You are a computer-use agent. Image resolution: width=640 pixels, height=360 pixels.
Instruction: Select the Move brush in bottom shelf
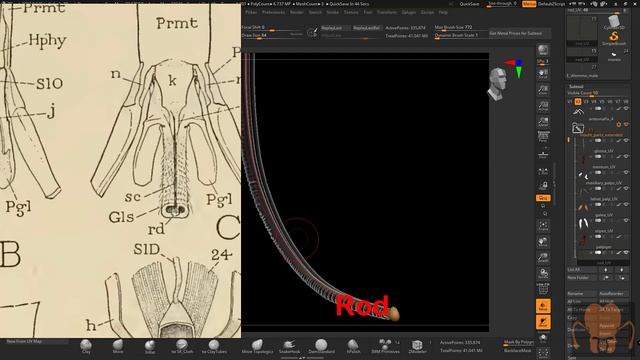point(118,346)
